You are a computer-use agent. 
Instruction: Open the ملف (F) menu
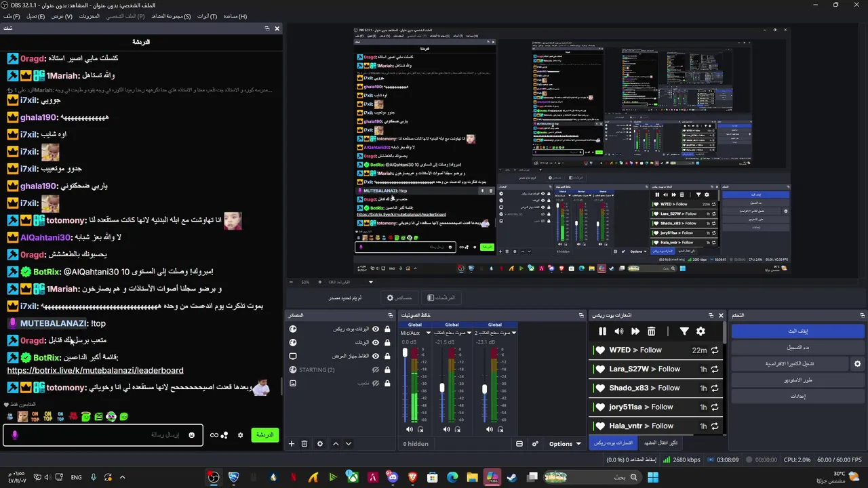pyautogui.click(x=12, y=16)
